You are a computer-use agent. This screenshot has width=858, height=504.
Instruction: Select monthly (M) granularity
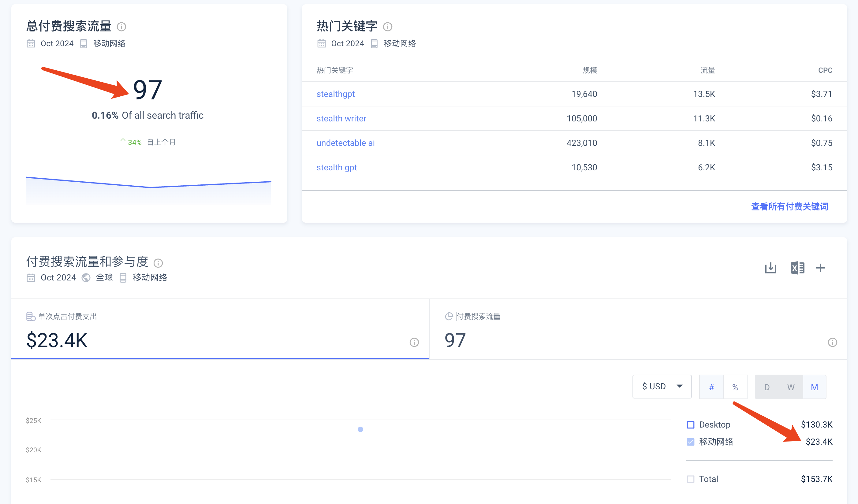(814, 387)
